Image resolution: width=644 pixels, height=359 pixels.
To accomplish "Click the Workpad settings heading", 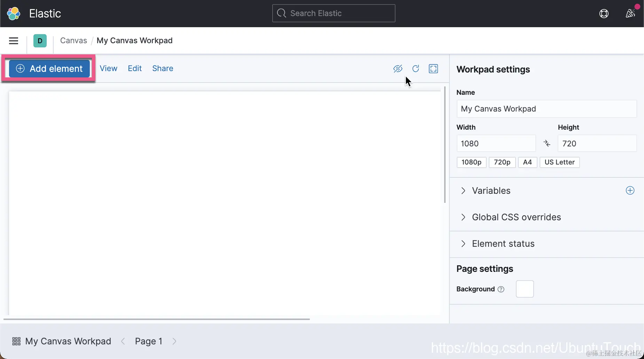I will [x=493, y=69].
